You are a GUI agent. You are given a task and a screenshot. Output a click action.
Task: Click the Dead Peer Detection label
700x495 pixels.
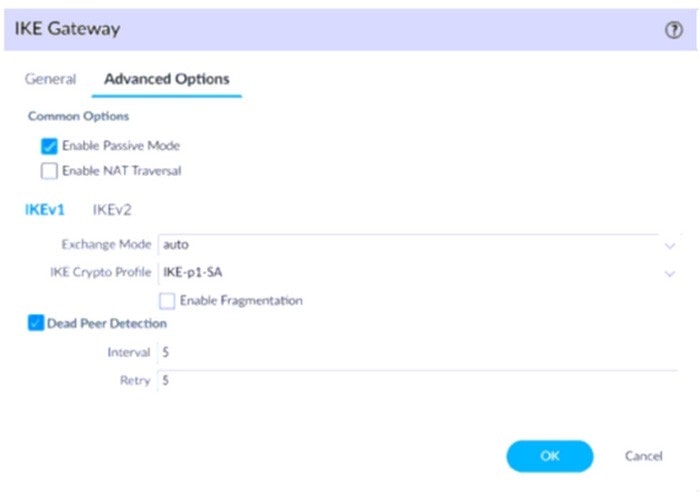click(107, 324)
